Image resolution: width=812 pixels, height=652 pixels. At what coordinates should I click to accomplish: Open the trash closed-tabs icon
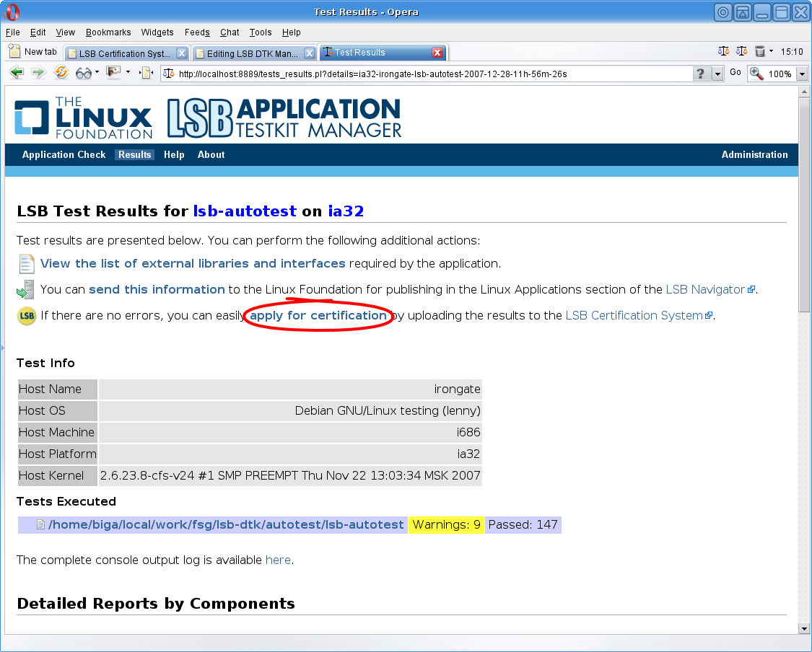tap(760, 51)
